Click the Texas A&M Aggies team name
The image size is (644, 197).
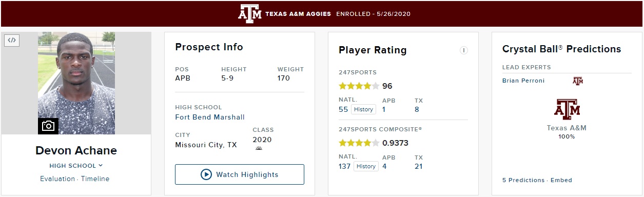click(298, 14)
